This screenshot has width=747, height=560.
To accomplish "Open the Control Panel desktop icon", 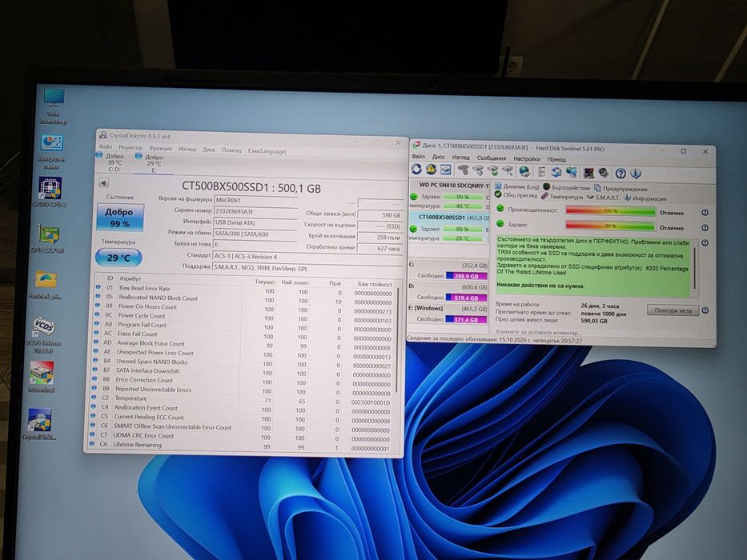I will tap(51, 151).
